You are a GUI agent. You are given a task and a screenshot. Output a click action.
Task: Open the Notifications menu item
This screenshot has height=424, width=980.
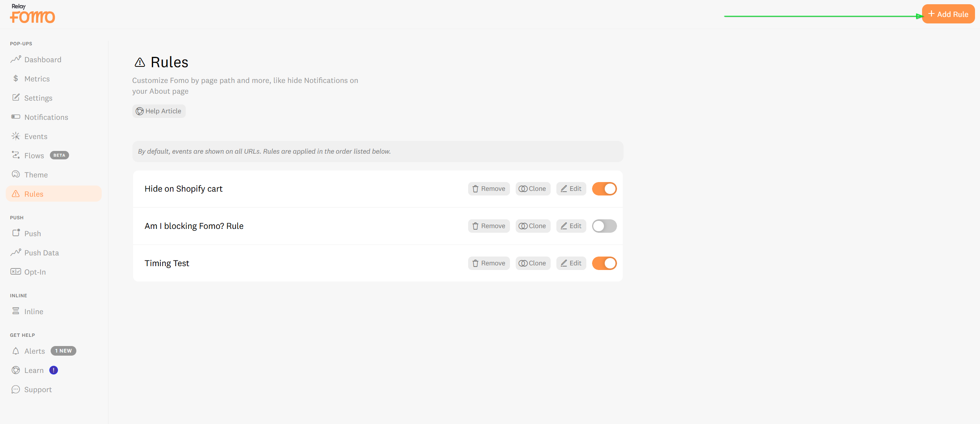tap(46, 117)
